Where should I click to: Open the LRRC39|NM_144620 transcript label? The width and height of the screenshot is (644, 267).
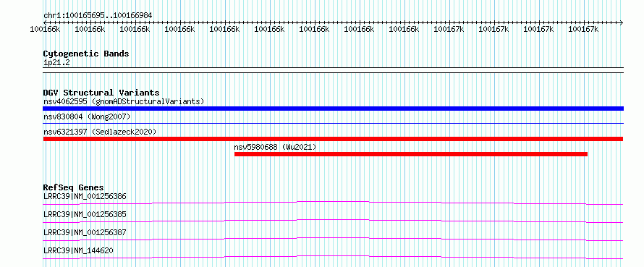click(78, 250)
